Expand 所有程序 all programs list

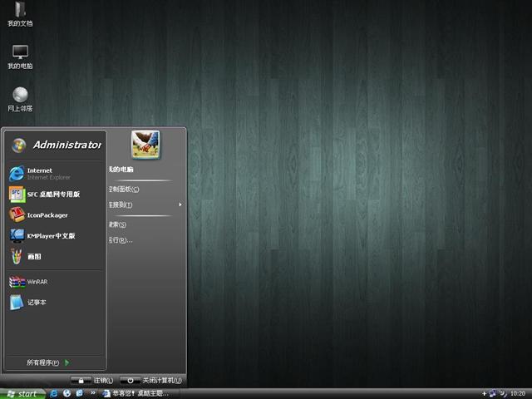(x=47, y=362)
